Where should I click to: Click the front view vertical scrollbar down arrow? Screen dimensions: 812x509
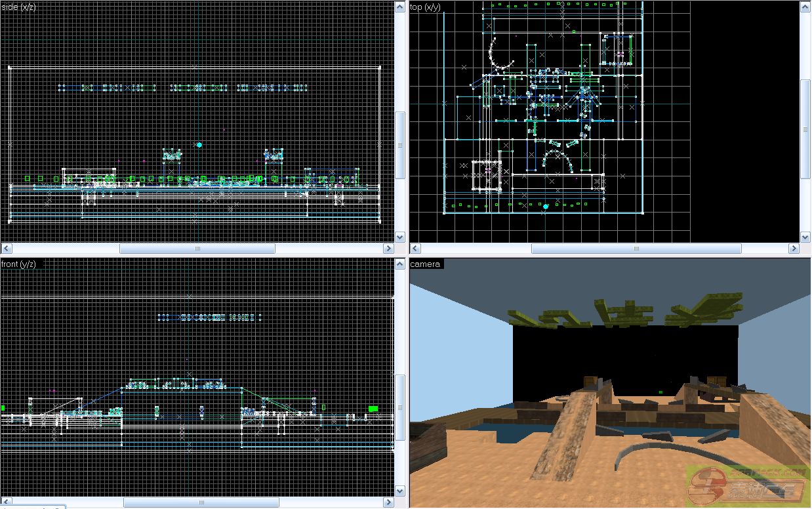[x=400, y=491]
